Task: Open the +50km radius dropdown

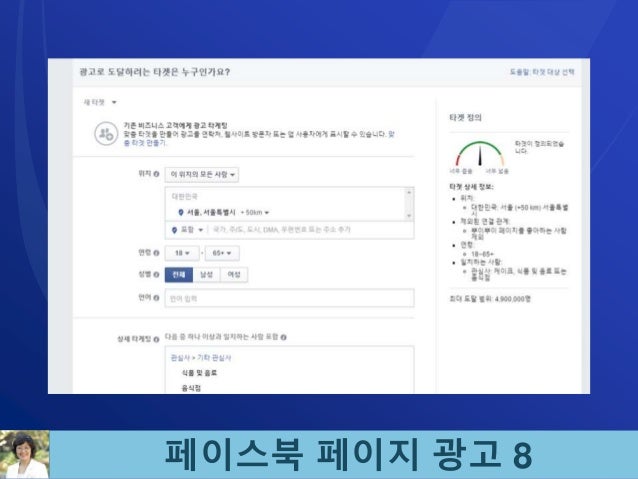Action: [255, 212]
